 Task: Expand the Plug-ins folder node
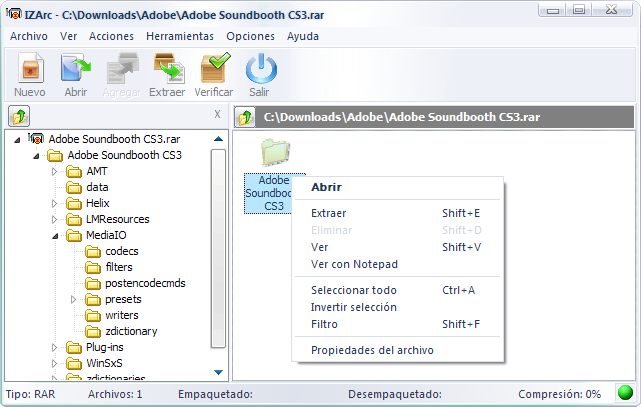click(56, 347)
